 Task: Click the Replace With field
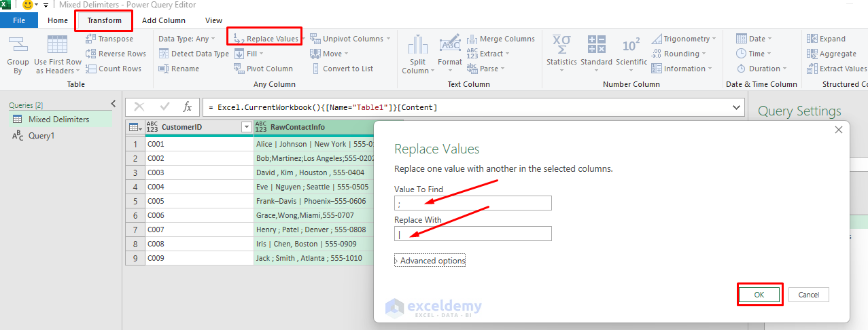point(473,234)
